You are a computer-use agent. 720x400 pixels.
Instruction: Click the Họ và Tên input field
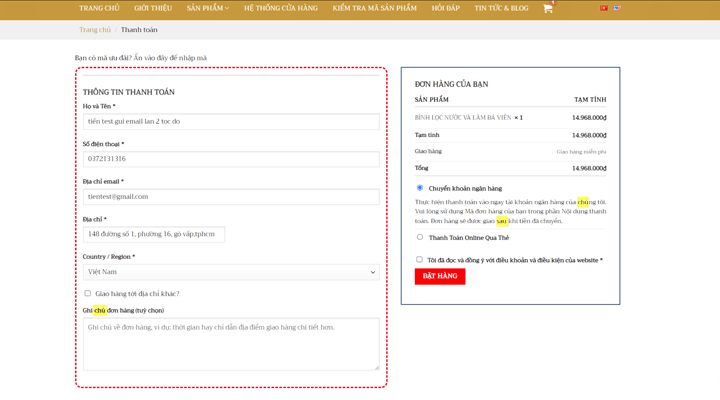(x=231, y=121)
